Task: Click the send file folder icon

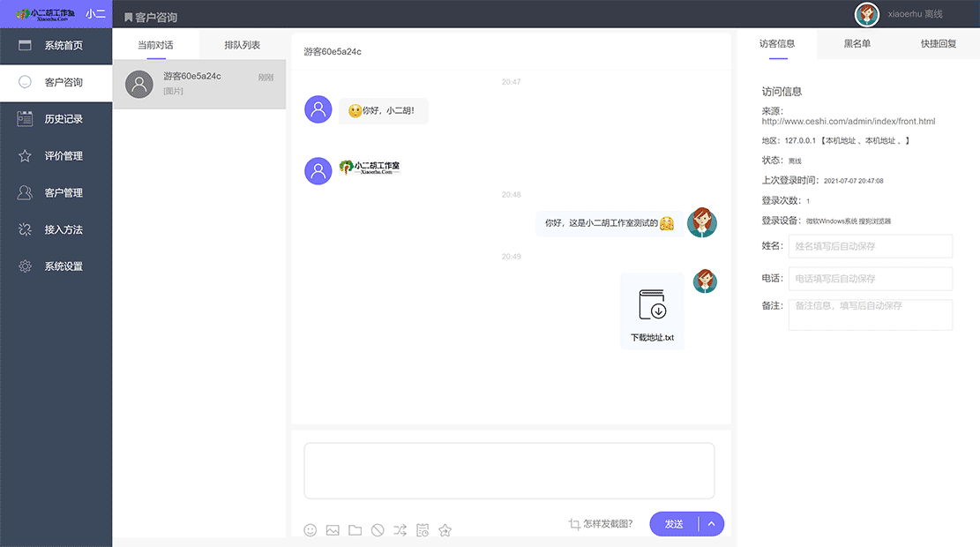Action: click(355, 529)
